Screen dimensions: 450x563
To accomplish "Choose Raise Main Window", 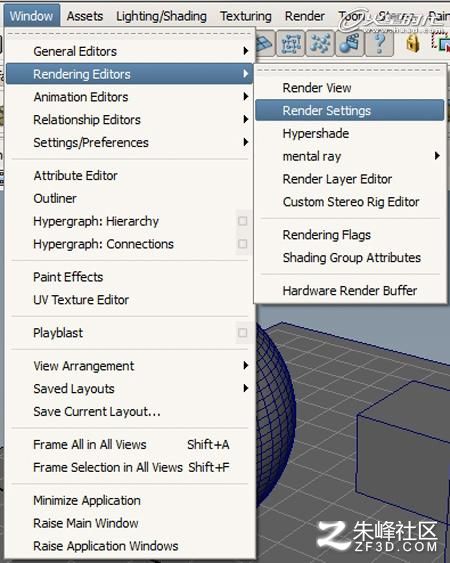I will (x=85, y=523).
